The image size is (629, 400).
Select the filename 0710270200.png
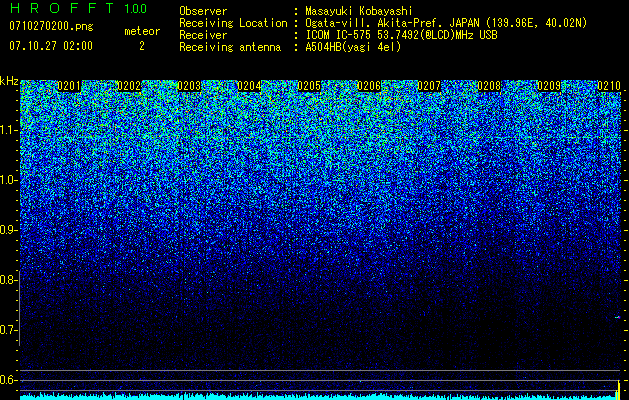pos(51,27)
